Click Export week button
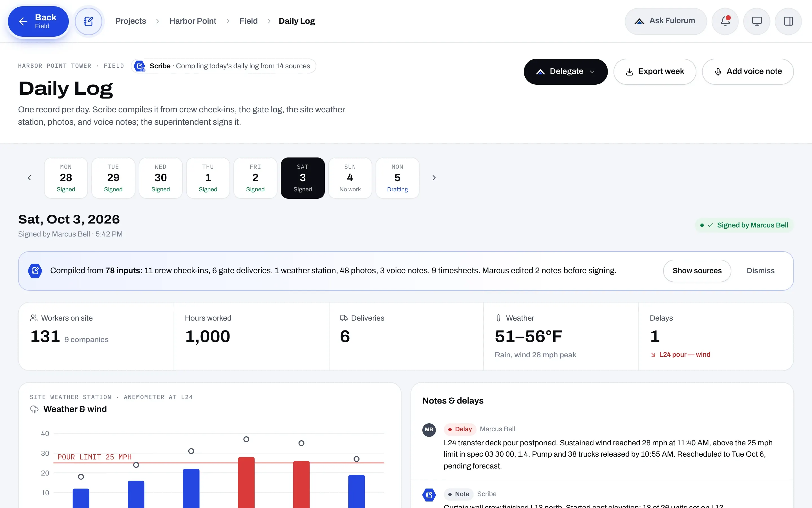 pyautogui.click(x=655, y=72)
